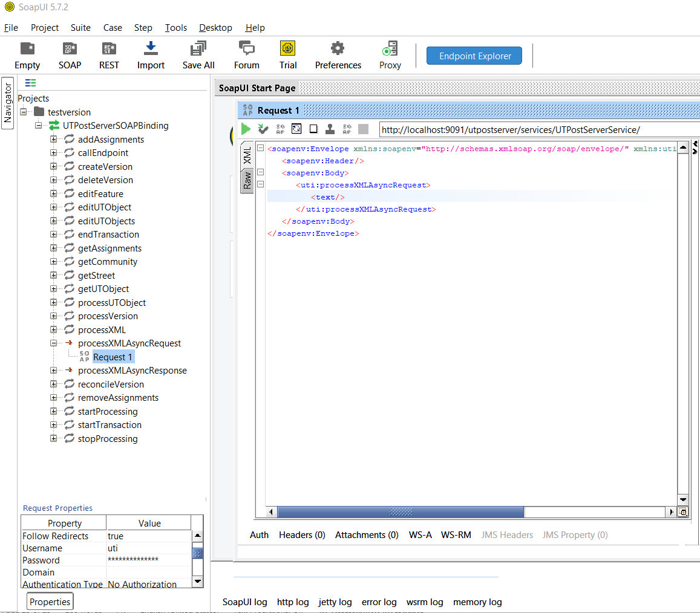Screen dimensions: 700x613
Task: Open the File menu
Action: click(x=11, y=28)
